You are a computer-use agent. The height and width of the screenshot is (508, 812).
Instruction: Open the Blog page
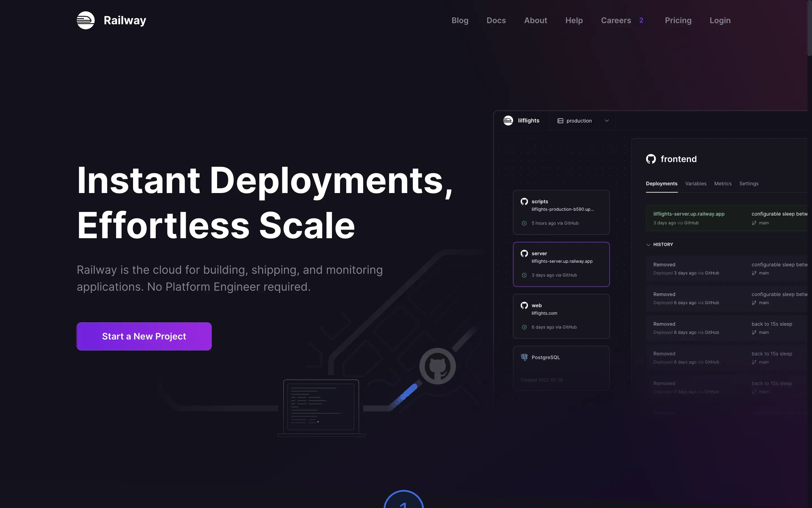tap(460, 21)
